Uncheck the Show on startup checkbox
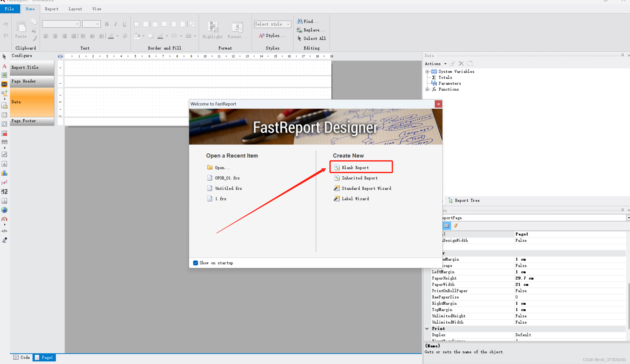Screen dimensions: 630x364 196,263
